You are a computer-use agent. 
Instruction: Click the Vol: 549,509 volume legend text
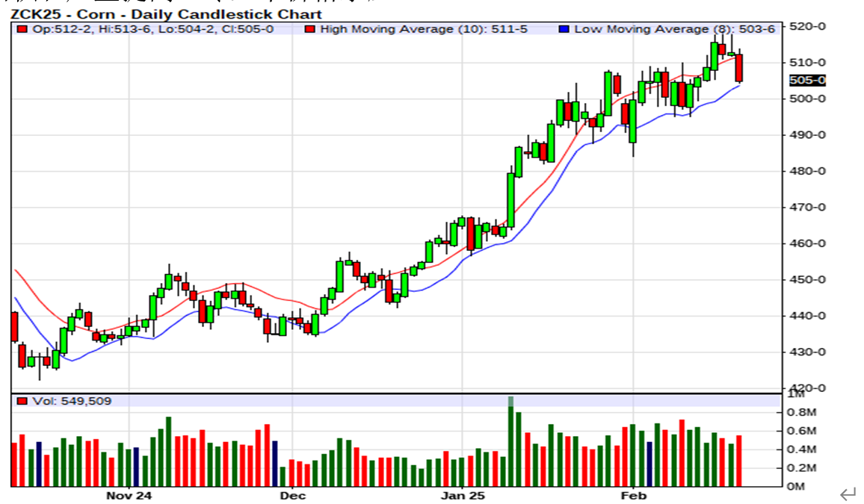coord(71,402)
